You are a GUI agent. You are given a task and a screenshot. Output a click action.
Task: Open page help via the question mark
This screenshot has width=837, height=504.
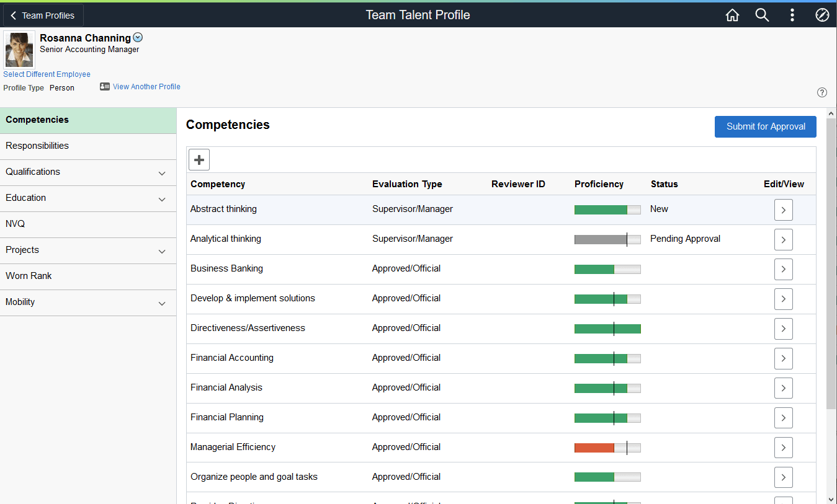[821, 92]
